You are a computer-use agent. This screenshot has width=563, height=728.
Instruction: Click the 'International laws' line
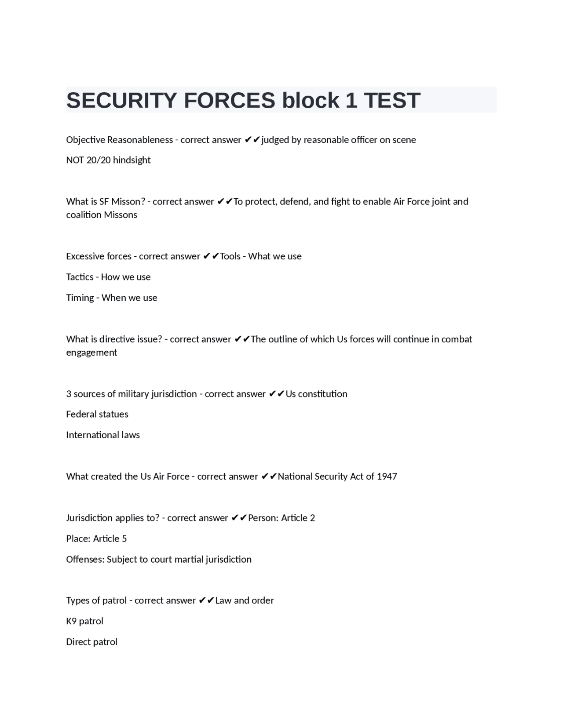[103, 435]
